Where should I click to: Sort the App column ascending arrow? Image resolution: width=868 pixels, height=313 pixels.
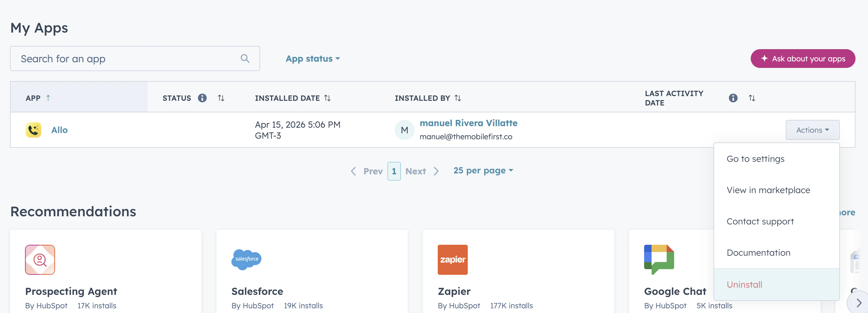tap(48, 98)
